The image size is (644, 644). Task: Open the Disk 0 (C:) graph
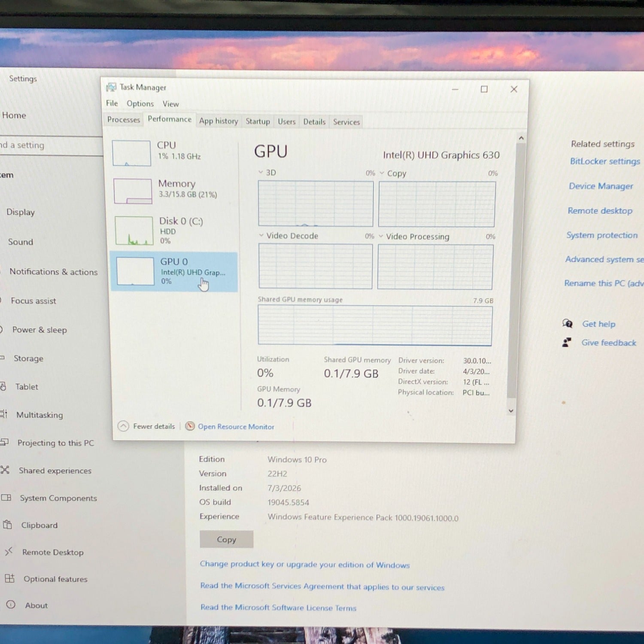134,231
